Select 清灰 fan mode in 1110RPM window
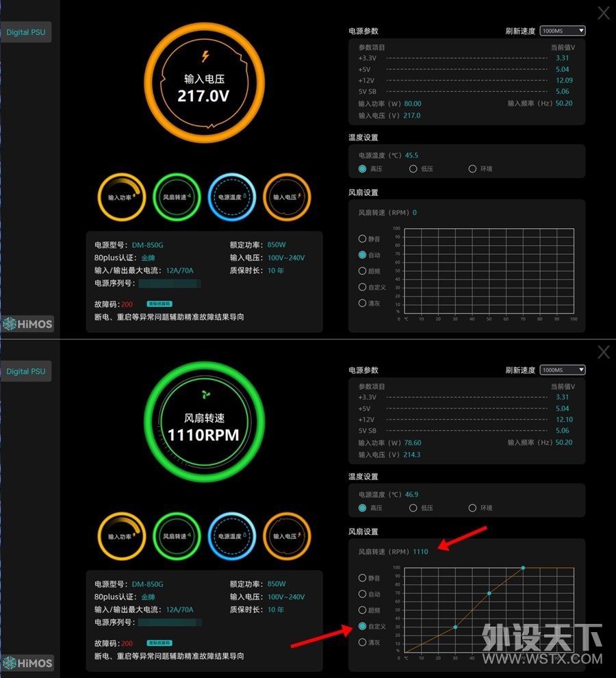616x678 pixels. tap(362, 642)
